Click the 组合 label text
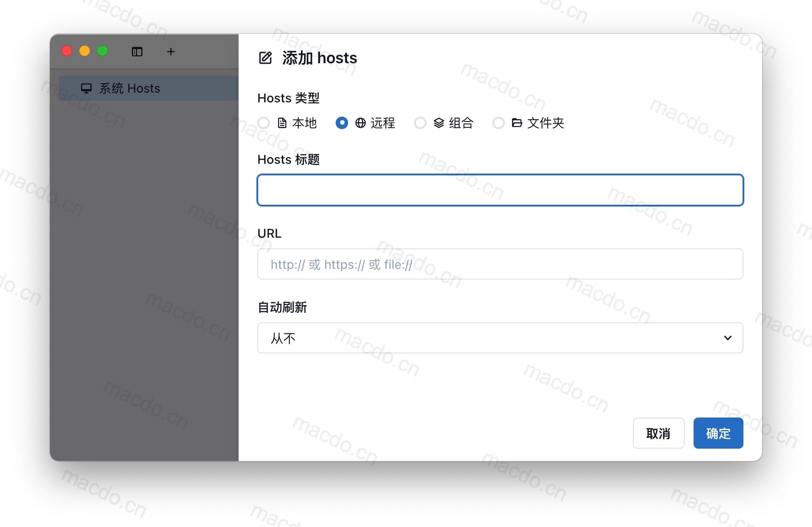The width and height of the screenshot is (812, 527). click(x=461, y=123)
